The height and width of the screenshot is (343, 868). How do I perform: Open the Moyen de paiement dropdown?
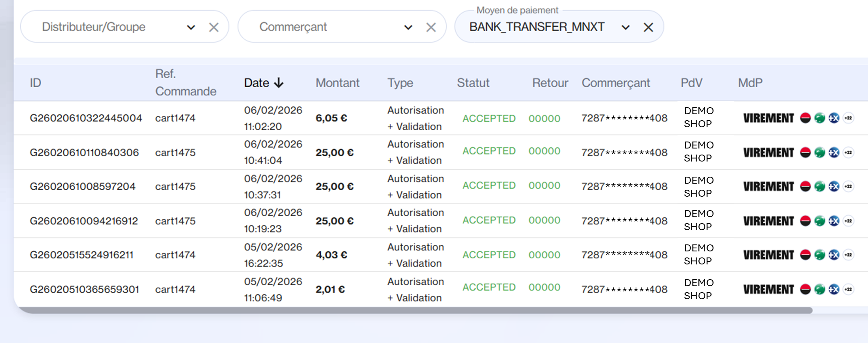point(625,27)
